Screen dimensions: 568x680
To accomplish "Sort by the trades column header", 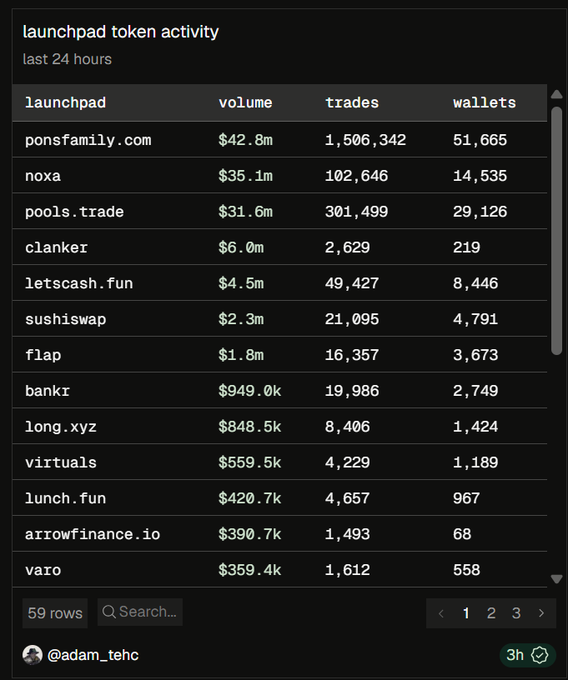I will tap(352, 103).
